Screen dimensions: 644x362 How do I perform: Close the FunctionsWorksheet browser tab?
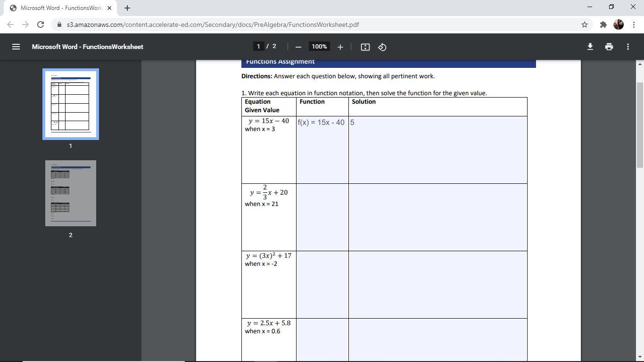[x=109, y=8]
